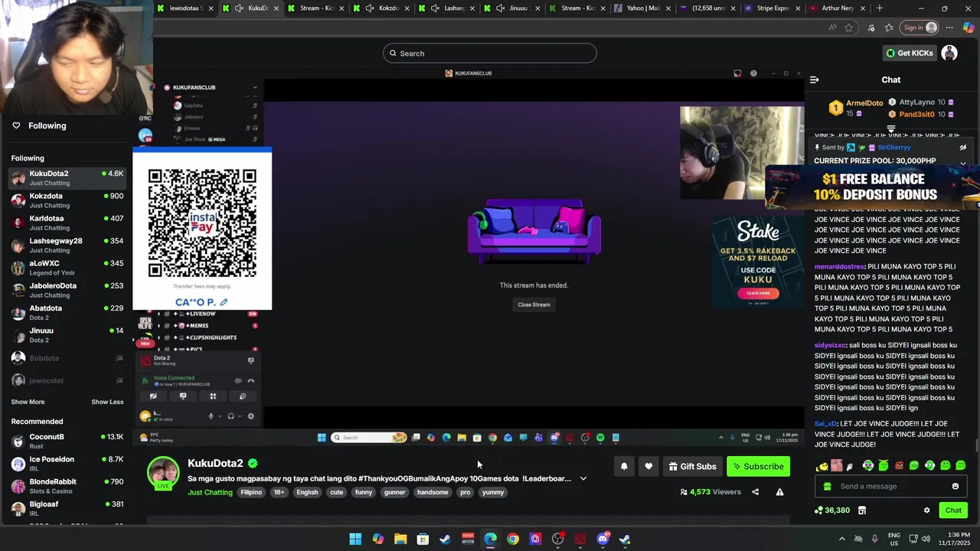Click the heart follow icon beside Gift Subs
980x551 pixels.
coord(648,466)
